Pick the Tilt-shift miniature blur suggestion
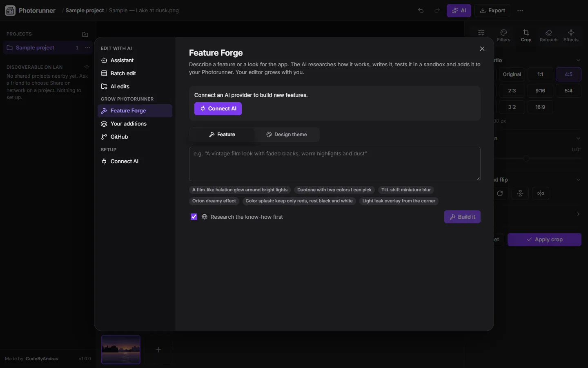588x368 pixels. (406, 190)
